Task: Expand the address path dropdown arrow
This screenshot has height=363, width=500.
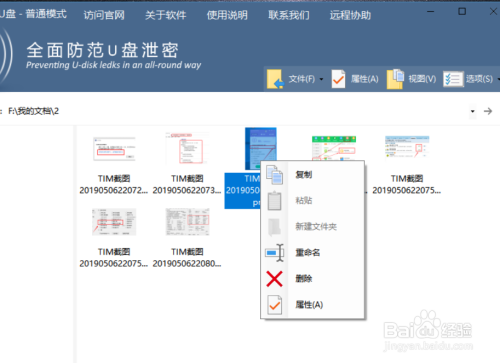Action: pos(472,111)
